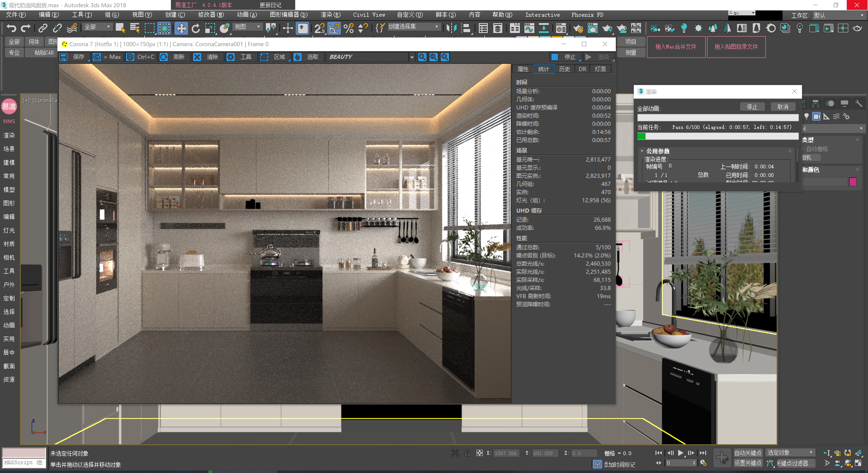This screenshot has height=473, width=868.
Task: Open the 修改器(M) modifiers menu
Action: tap(211, 15)
